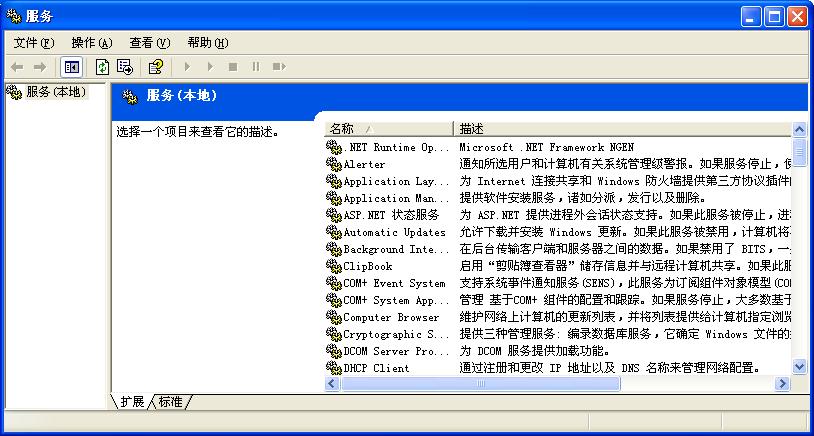Select the .NET Runtime Op... service
Image resolution: width=814 pixels, height=436 pixels.
(397, 147)
